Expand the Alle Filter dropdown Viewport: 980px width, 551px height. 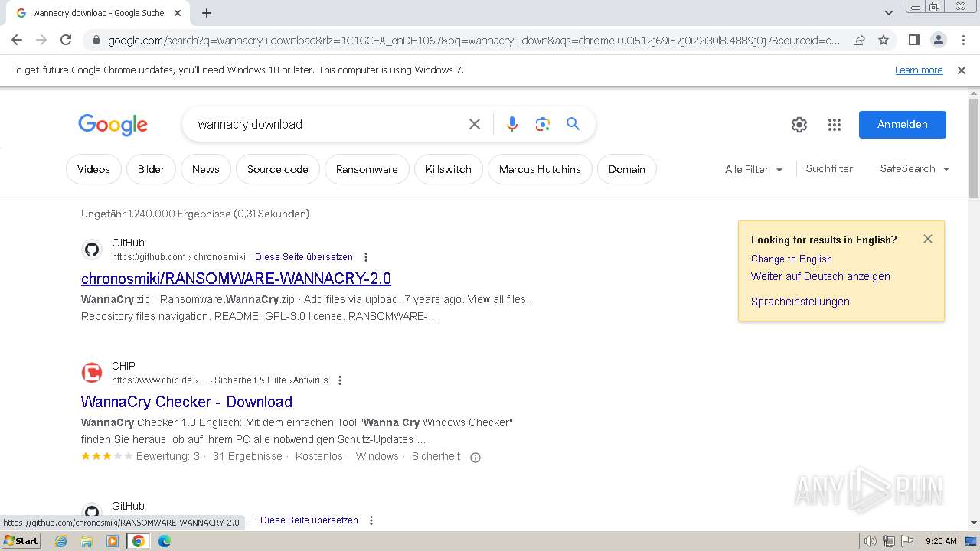point(754,169)
